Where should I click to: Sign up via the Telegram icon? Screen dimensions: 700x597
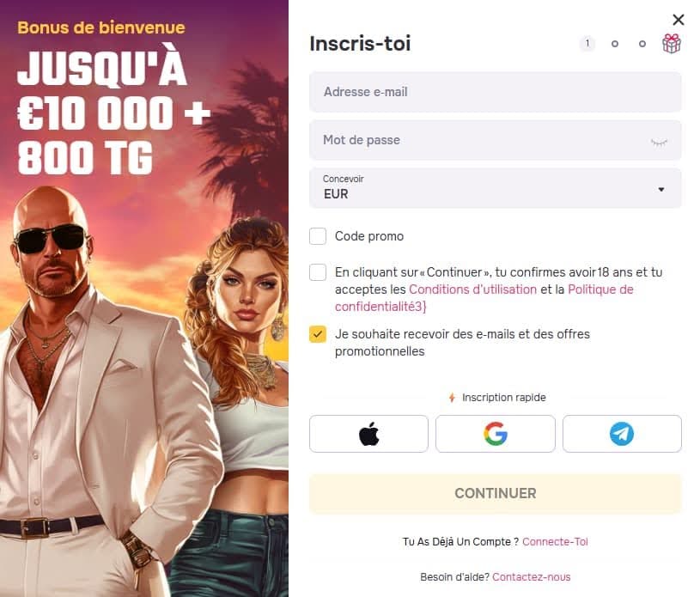pos(622,434)
